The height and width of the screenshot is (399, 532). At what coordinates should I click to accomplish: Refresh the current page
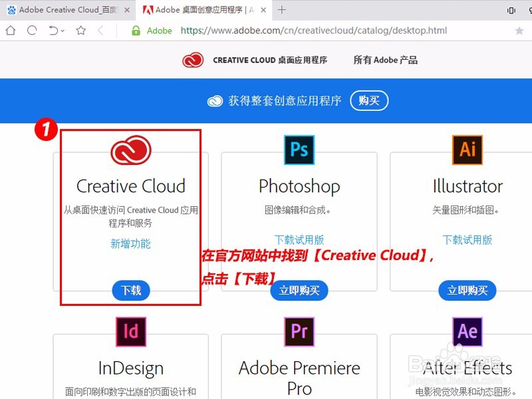[31, 30]
